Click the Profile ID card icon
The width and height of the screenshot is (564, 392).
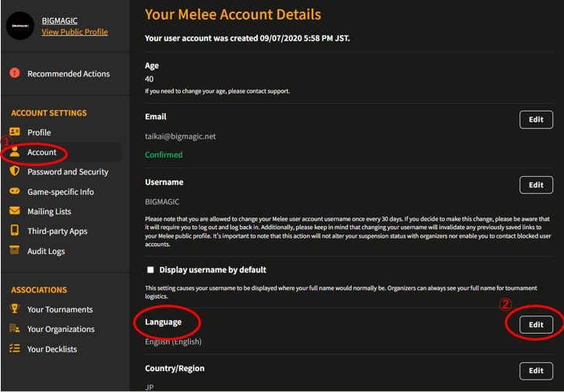tap(15, 132)
